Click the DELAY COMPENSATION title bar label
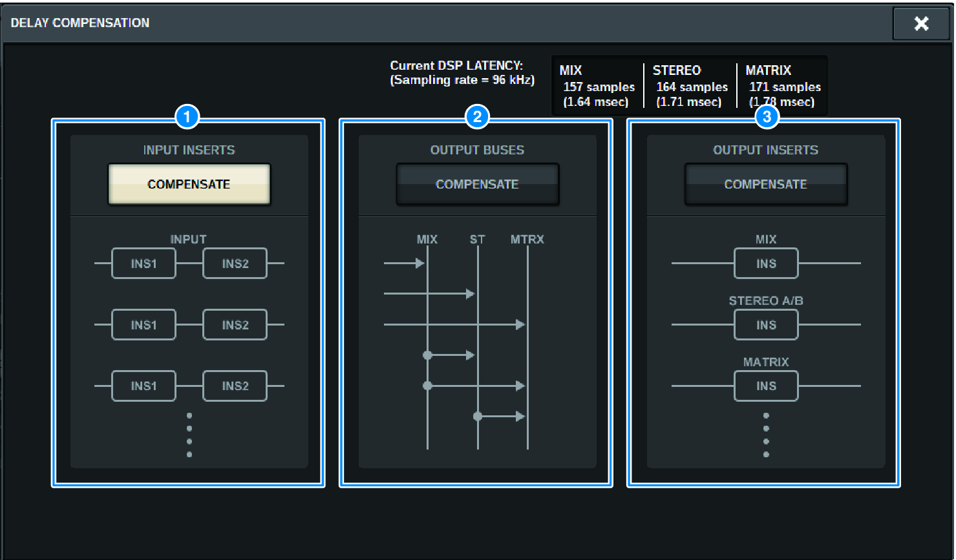 pos(80,23)
